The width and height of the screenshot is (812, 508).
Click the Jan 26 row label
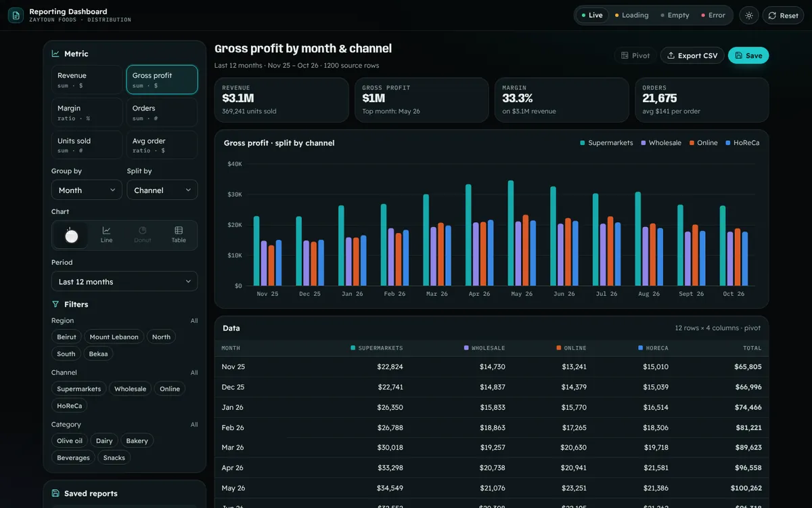click(233, 407)
